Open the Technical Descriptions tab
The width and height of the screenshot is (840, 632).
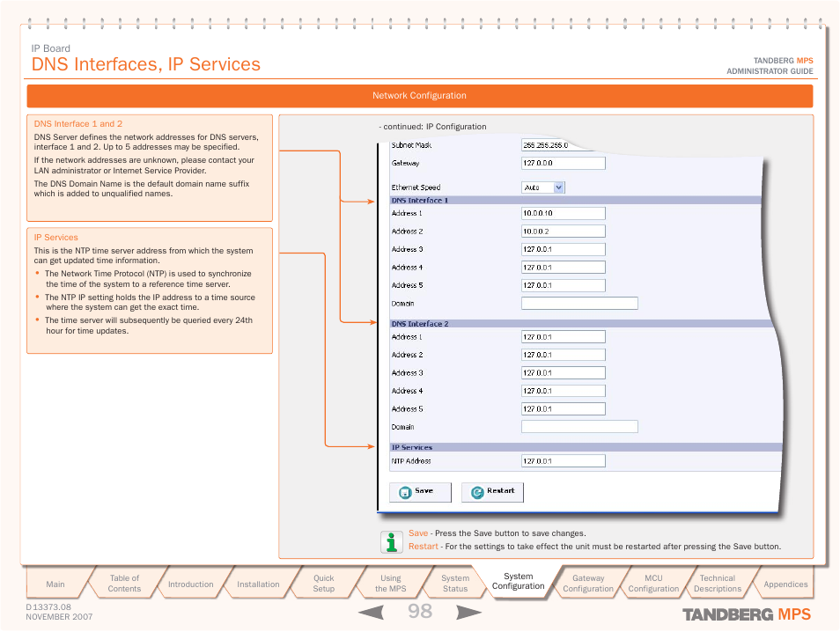coord(718,584)
